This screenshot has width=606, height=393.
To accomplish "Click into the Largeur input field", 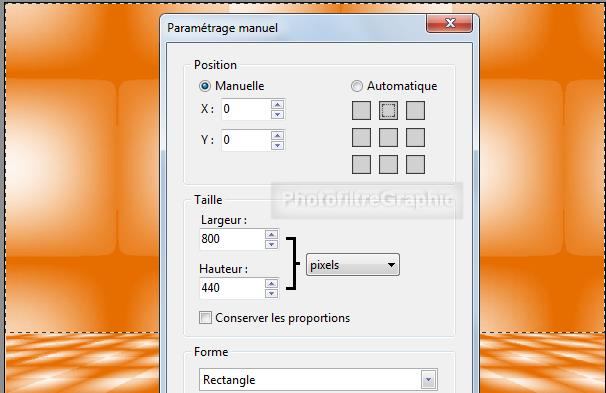I will (x=232, y=239).
